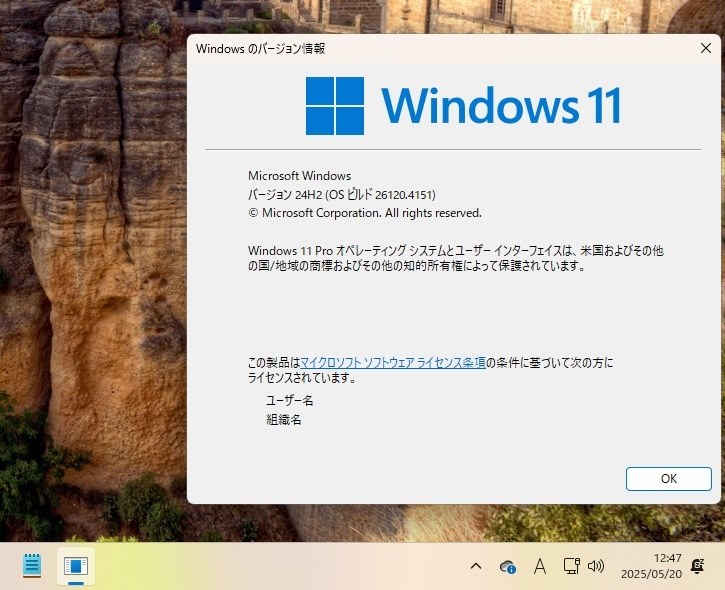Image resolution: width=725 pixels, height=590 pixels.
Task: Toggle the IME input mode A icon
Action: (x=540, y=566)
